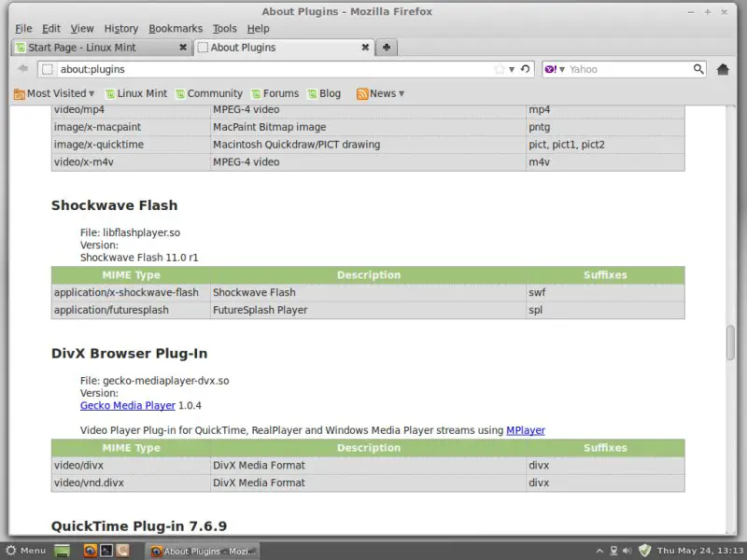Image resolution: width=747 pixels, height=560 pixels.
Task: Open the Tools menu
Action: (224, 29)
